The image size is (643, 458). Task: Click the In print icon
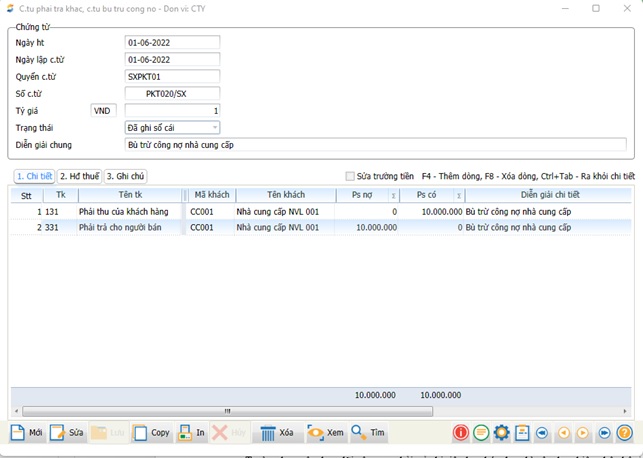coord(191,433)
